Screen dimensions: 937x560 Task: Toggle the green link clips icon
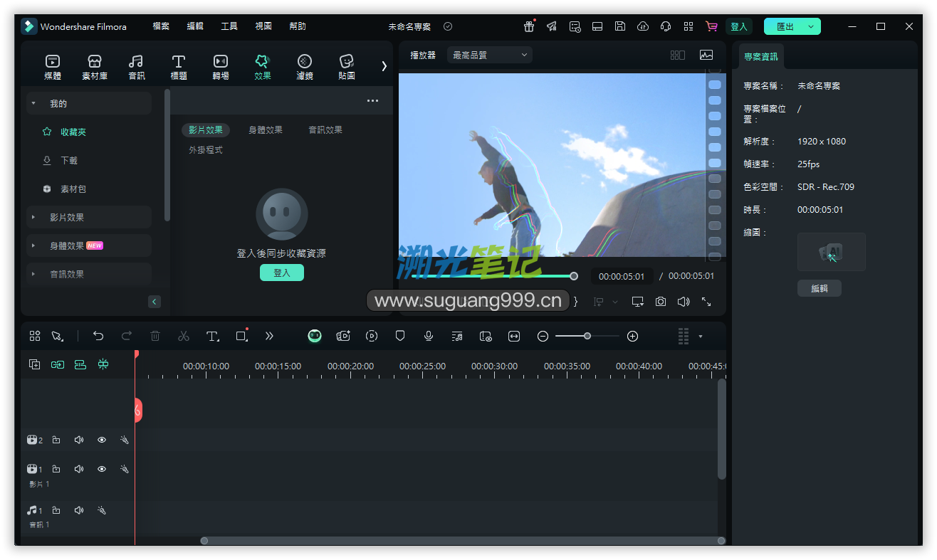58,364
